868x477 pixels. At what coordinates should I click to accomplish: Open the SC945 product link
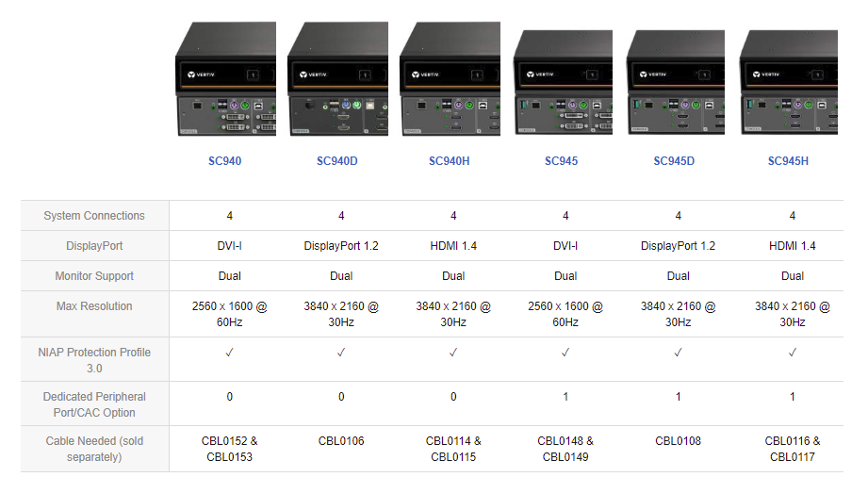click(562, 161)
